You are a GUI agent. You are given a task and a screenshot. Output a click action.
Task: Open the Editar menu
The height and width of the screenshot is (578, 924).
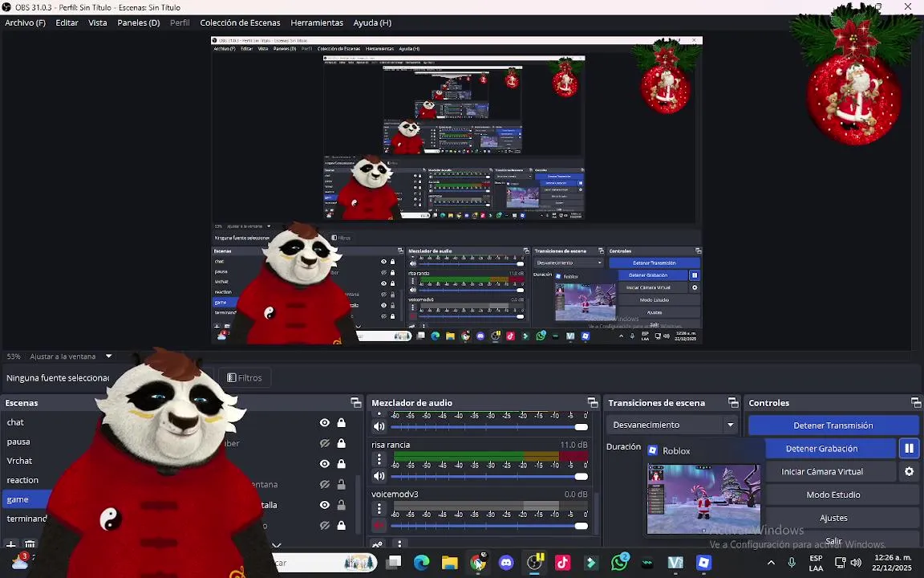[x=67, y=22]
